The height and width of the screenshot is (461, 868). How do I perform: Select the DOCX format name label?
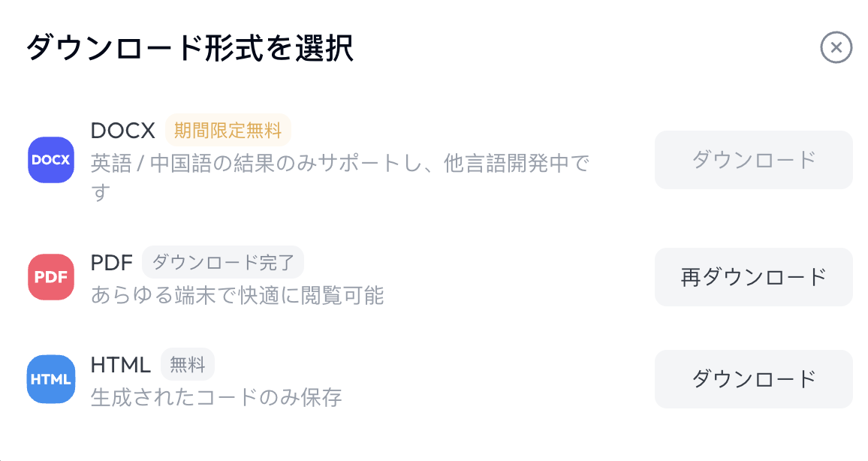[123, 131]
